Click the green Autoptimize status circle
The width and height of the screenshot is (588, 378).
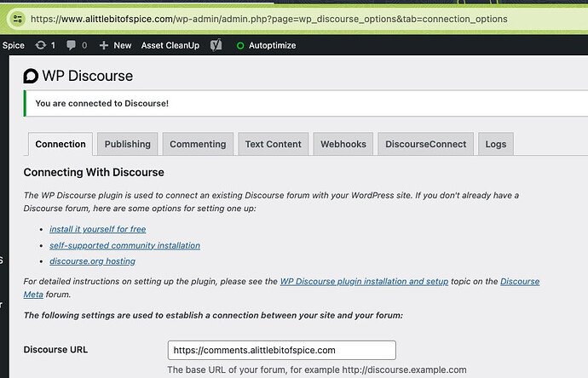(240, 46)
